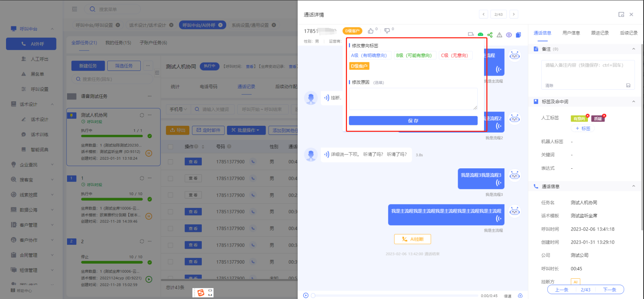Collapse the 通话信息 section
The width and height of the screenshot is (644, 299).
pos(633,186)
